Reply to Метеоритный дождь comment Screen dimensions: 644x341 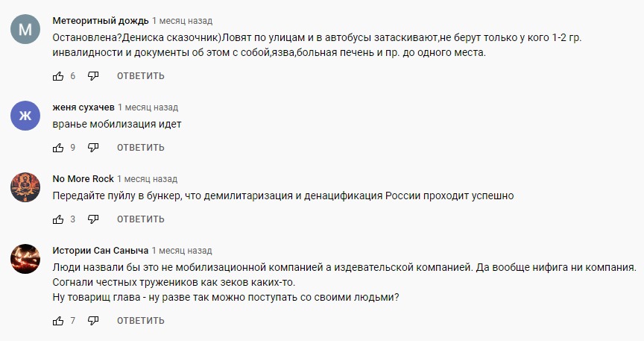click(140, 76)
